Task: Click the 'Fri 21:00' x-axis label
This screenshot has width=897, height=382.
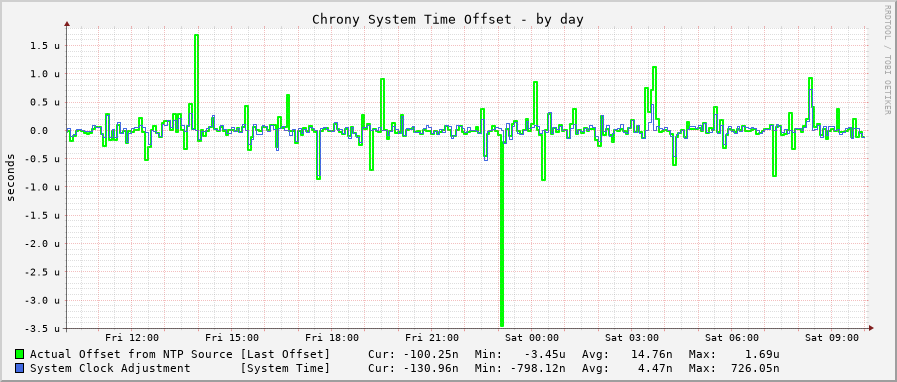Action: coord(432,338)
